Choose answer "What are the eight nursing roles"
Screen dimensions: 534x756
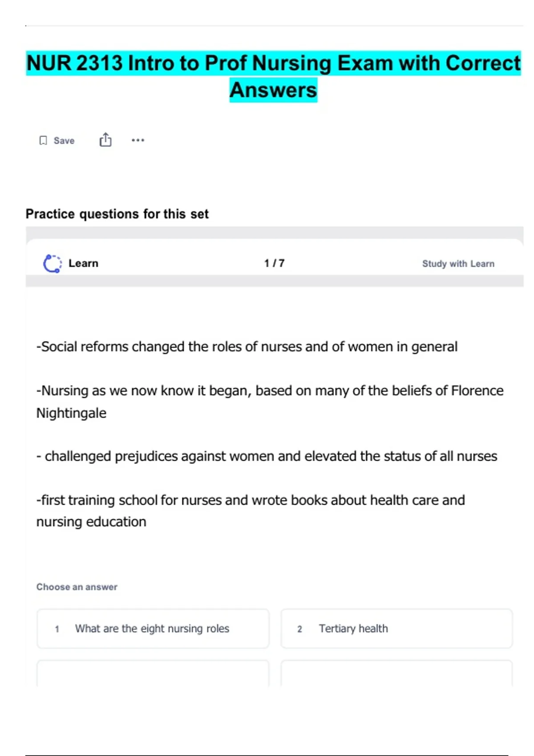pyautogui.click(x=152, y=628)
